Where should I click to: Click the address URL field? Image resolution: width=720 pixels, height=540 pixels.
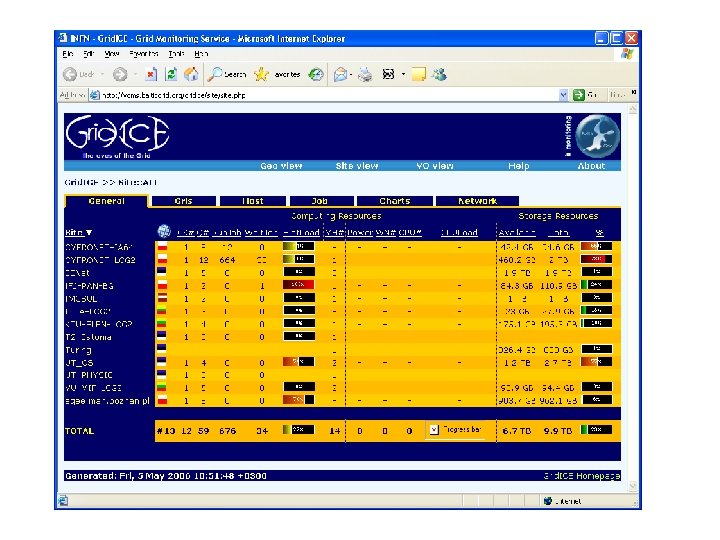click(x=328, y=95)
